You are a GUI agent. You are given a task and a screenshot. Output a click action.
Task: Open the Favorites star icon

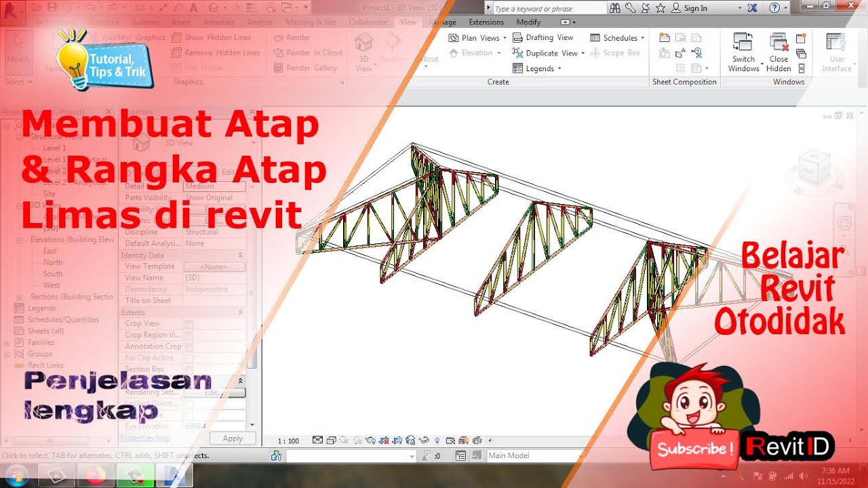(x=660, y=8)
